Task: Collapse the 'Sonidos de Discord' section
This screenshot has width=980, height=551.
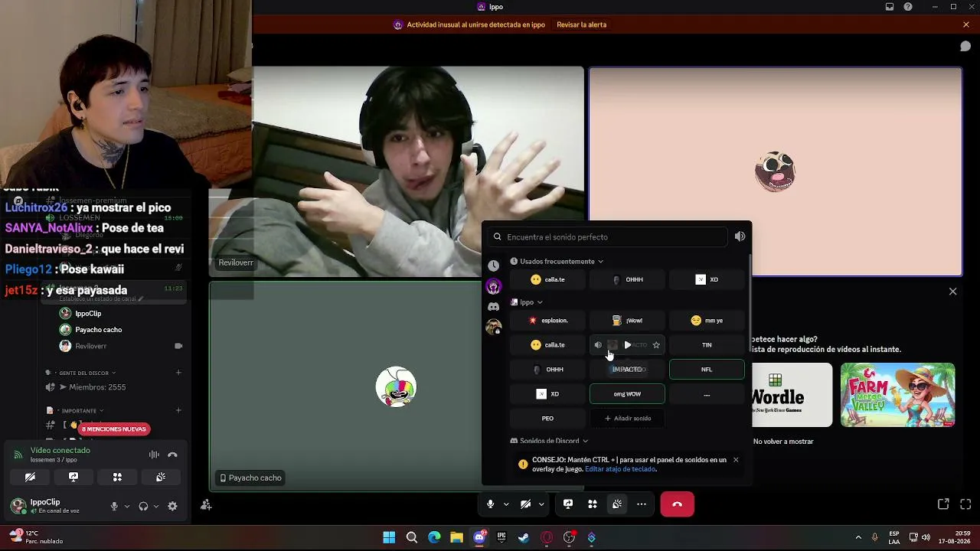Action: (549, 441)
